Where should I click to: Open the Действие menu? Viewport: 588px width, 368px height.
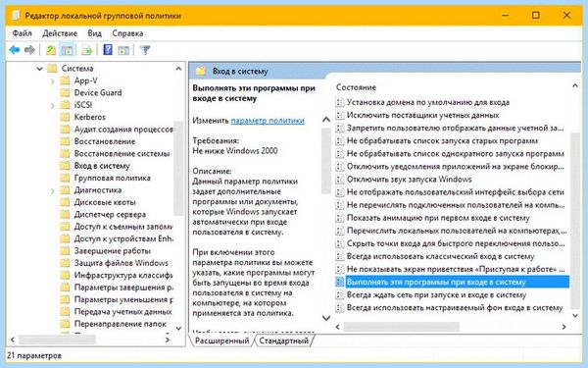pos(60,33)
